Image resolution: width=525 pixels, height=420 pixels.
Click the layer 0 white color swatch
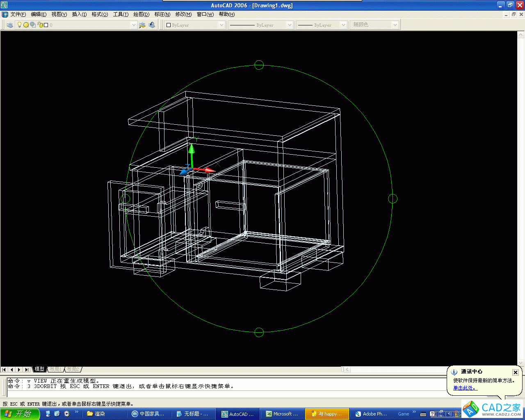(x=46, y=25)
